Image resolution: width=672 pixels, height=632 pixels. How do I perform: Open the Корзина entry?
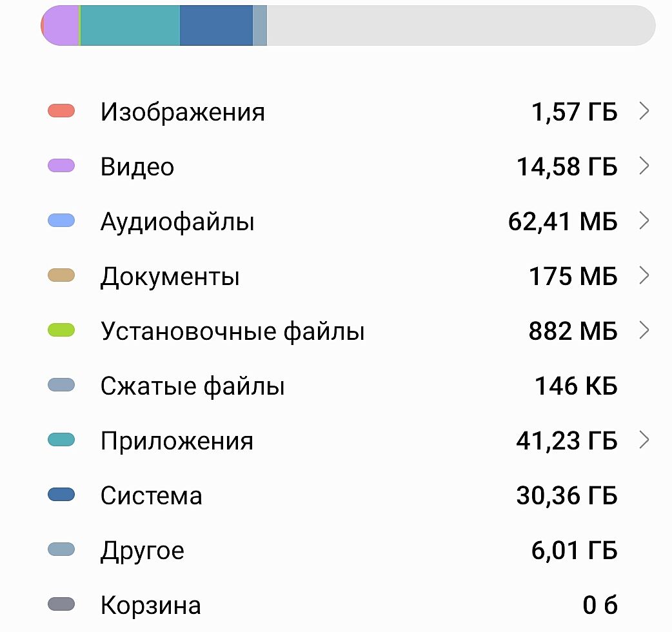click(x=150, y=606)
